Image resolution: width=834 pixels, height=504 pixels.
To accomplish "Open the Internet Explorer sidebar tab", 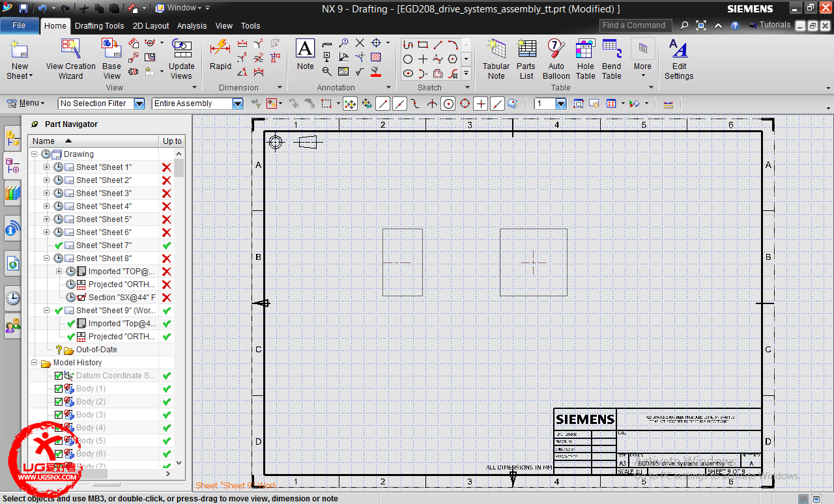I will tap(12, 264).
